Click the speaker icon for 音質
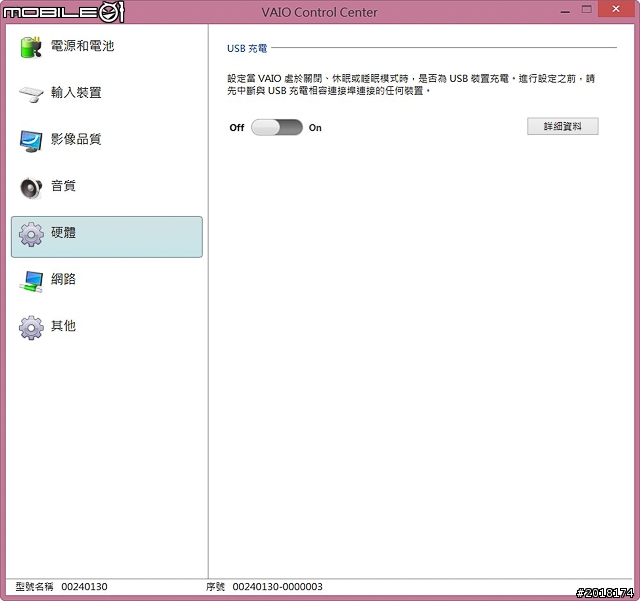This screenshot has height=601, width=640. (x=31, y=188)
